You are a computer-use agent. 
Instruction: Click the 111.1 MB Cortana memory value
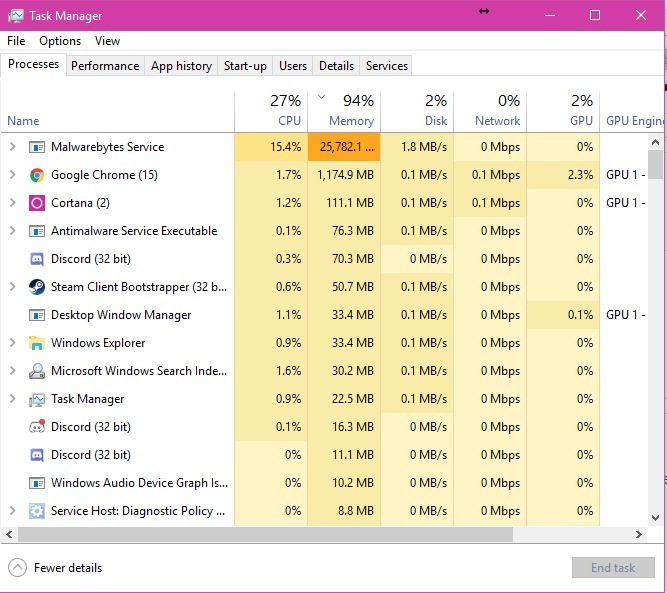click(350, 203)
